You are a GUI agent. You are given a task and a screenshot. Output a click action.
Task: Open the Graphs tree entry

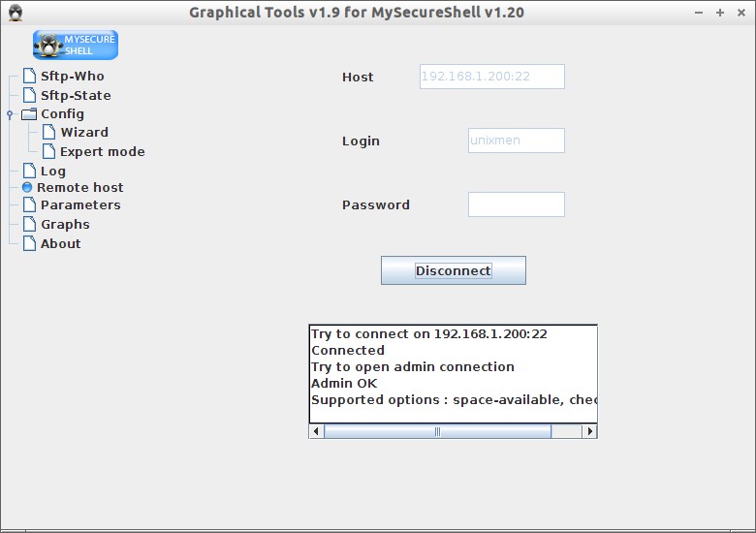coord(65,225)
